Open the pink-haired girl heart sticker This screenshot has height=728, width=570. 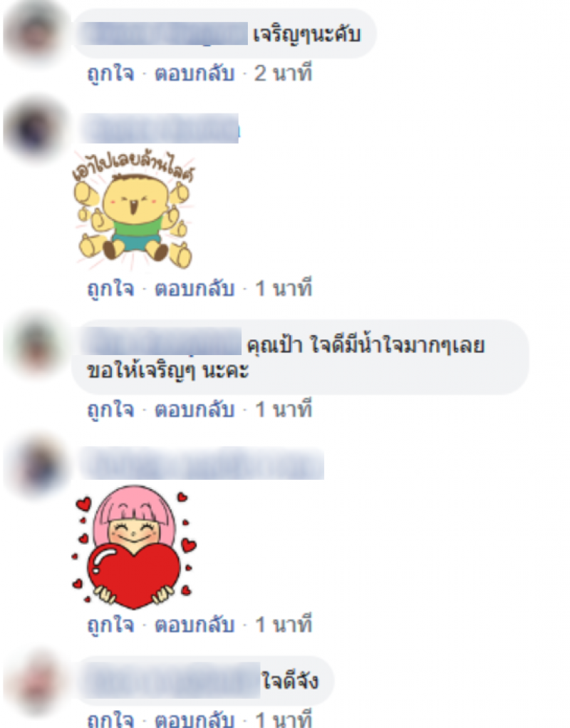134,548
